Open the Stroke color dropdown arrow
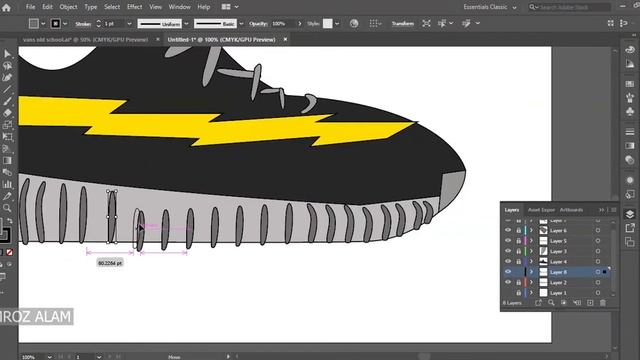Viewport: 640px width, 360px height. (65, 24)
